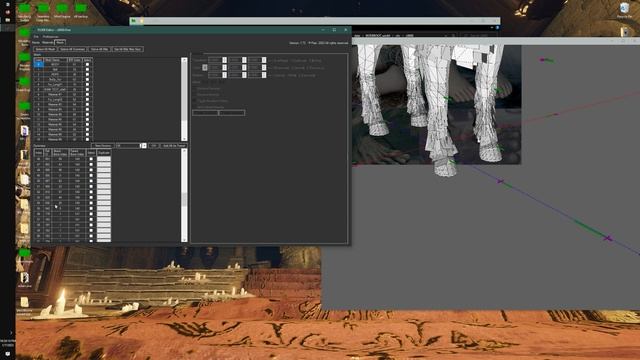
Task: Click Duplicate button for dummy index 57
Action: [x=104, y=219]
